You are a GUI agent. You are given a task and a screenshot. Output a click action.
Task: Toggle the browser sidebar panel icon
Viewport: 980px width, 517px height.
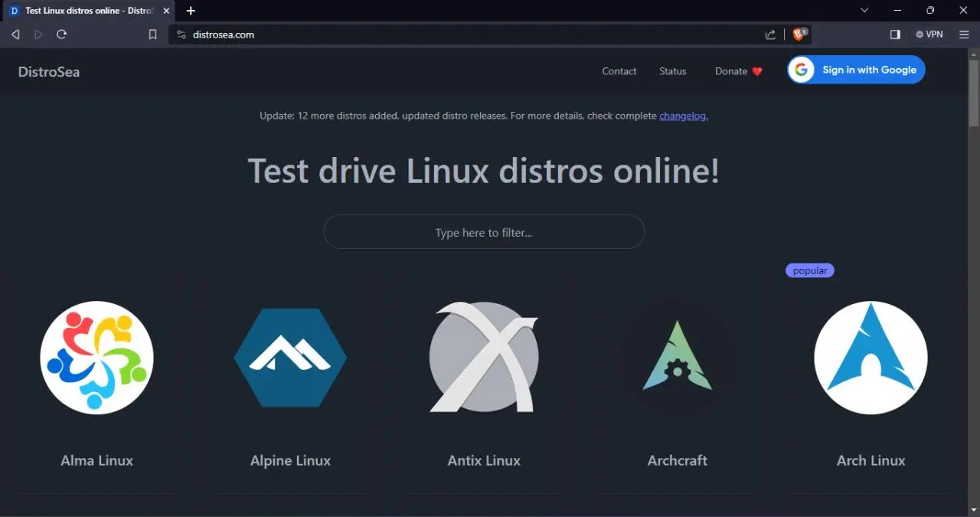[895, 34]
